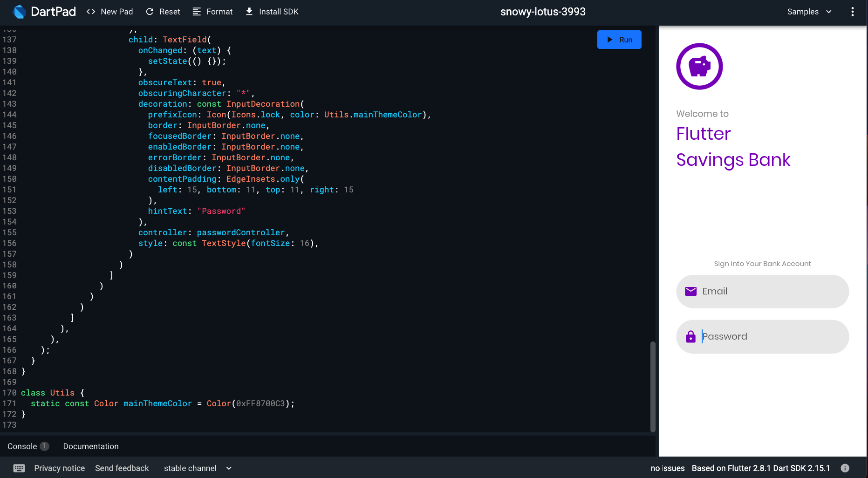Click the Flutter 2.8.1 Dart SDK version text

tap(761, 468)
